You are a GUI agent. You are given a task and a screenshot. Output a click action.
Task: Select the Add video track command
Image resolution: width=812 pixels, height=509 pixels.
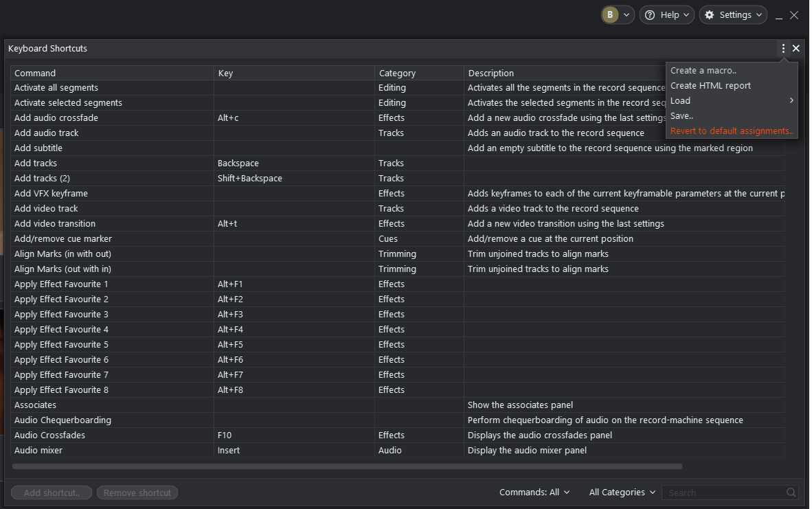(x=45, y=208)
